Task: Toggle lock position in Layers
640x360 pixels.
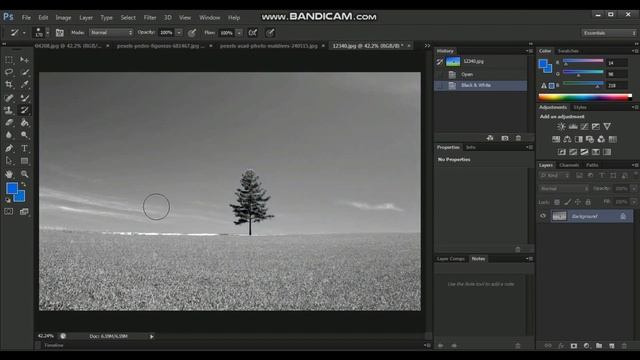Action: (x=578, y=202)
